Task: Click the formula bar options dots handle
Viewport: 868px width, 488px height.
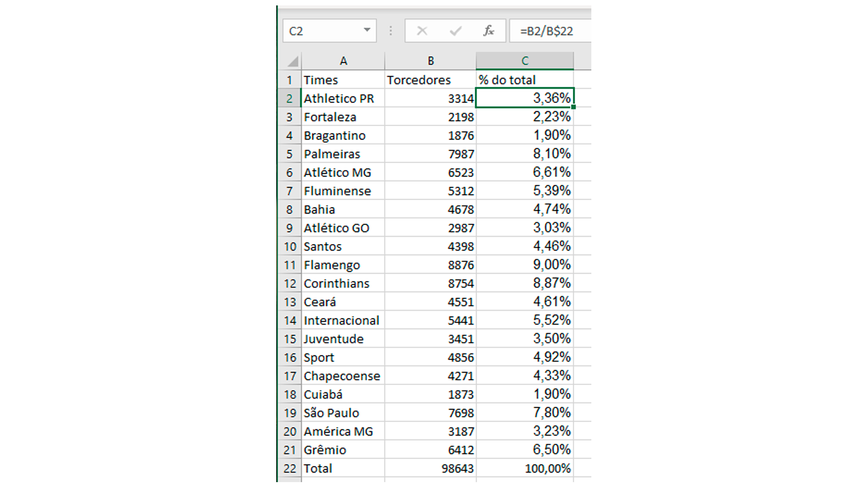Action: 391,31
